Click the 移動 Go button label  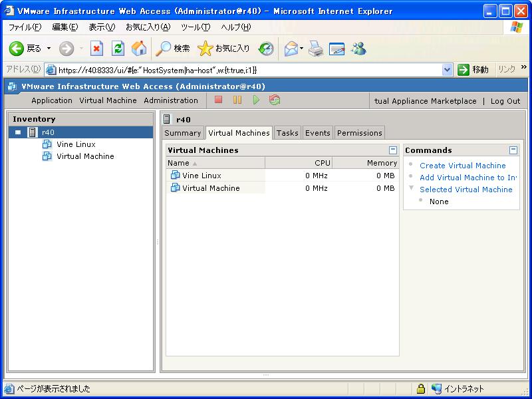(x=480, y=70)
